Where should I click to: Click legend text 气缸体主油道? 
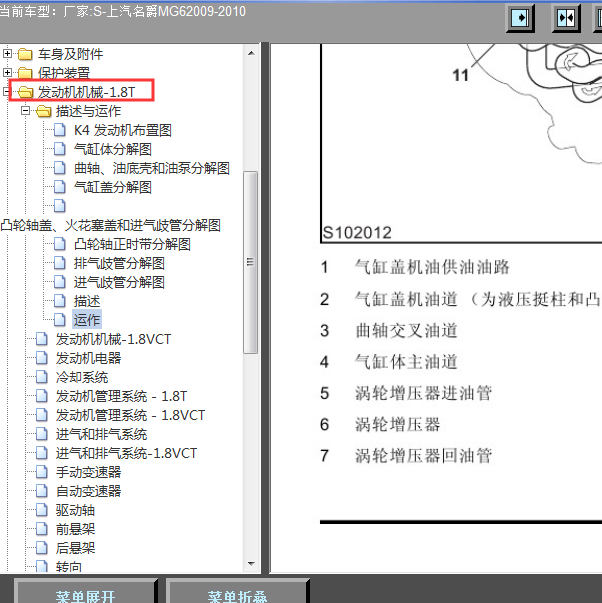coord(406,362)
